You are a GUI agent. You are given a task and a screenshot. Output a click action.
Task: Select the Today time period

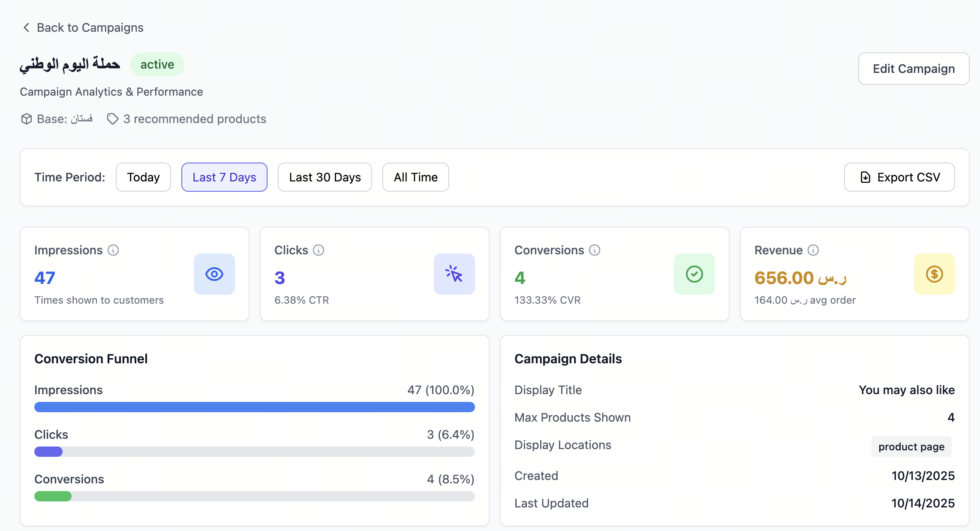point(143,177)
